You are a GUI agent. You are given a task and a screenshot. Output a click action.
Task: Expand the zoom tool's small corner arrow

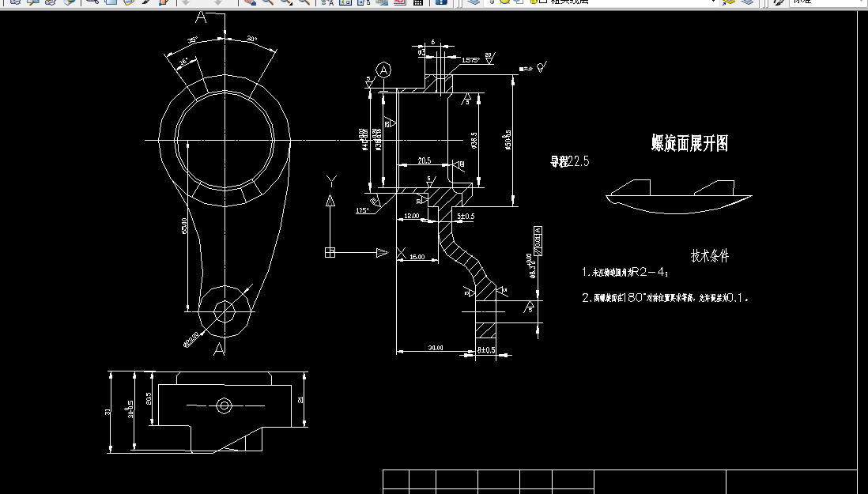pyautogui.click(x=291, y=8)
